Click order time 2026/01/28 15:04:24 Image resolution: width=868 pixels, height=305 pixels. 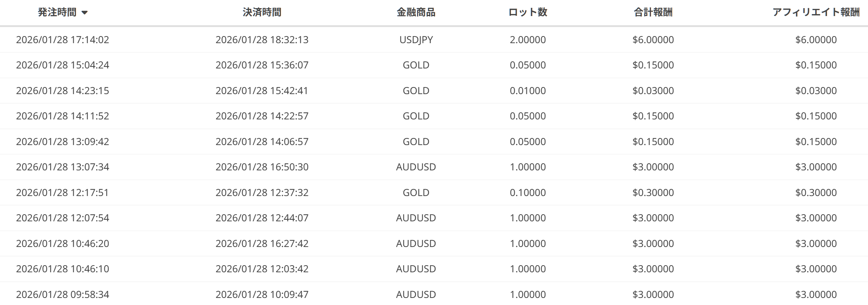62,65
